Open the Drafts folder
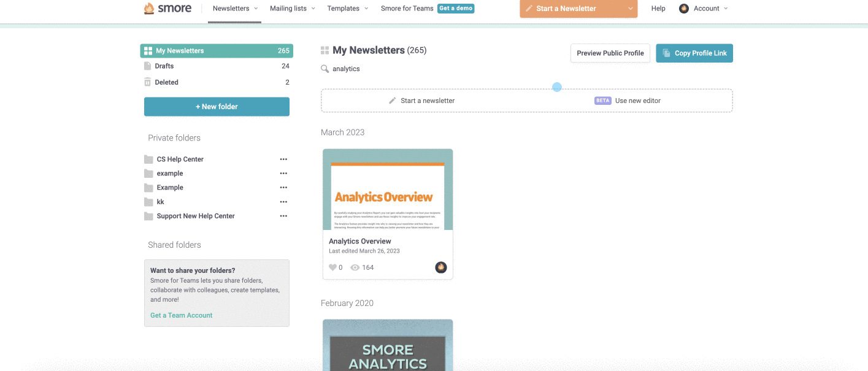The width and height of the screenshot is (868, 371). click(x=164, y=66)
